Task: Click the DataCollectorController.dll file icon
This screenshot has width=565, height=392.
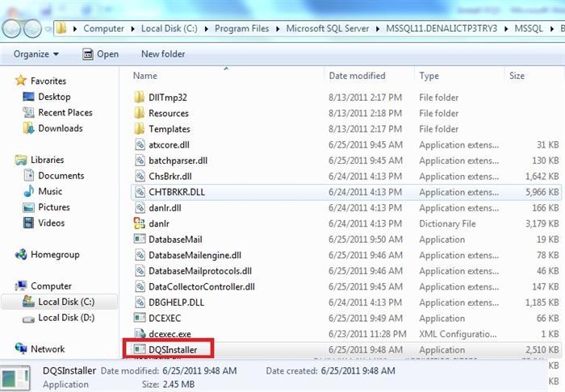Action: [x=140, y=287]
